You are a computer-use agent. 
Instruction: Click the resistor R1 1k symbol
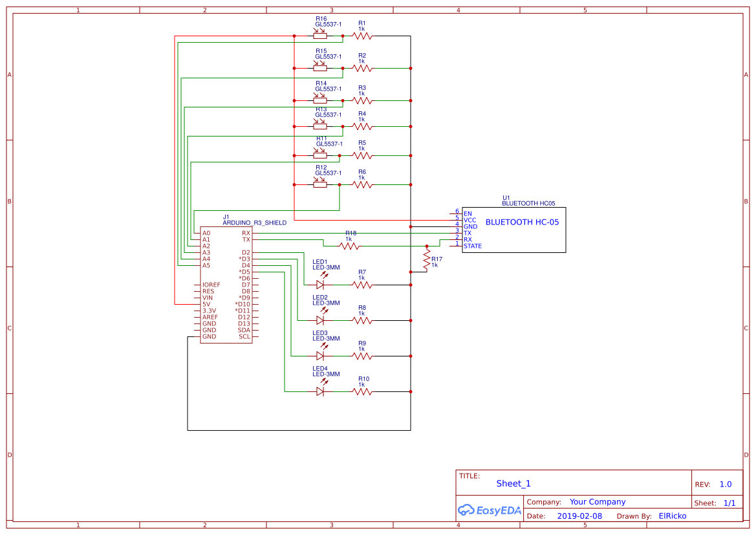[361, 36]
